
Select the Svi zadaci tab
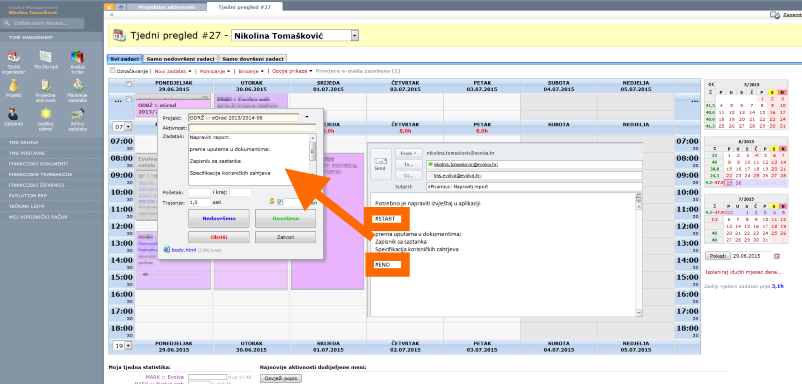pos(124,59)
